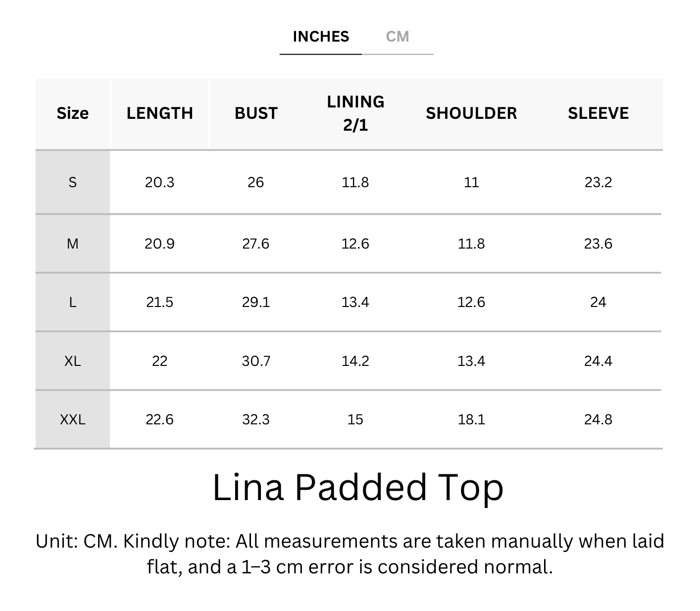Select the S size row label
700x611 pixels.
[72, 183]
